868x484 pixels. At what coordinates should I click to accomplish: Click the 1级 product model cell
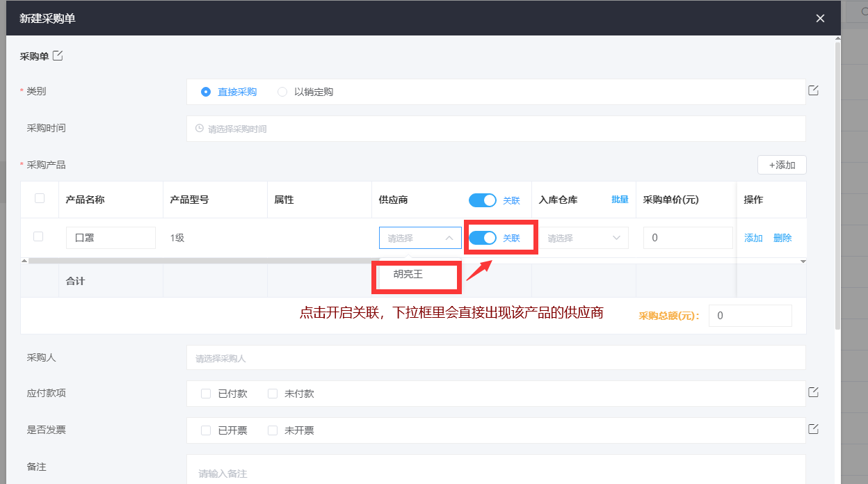[x=177, y=238]
